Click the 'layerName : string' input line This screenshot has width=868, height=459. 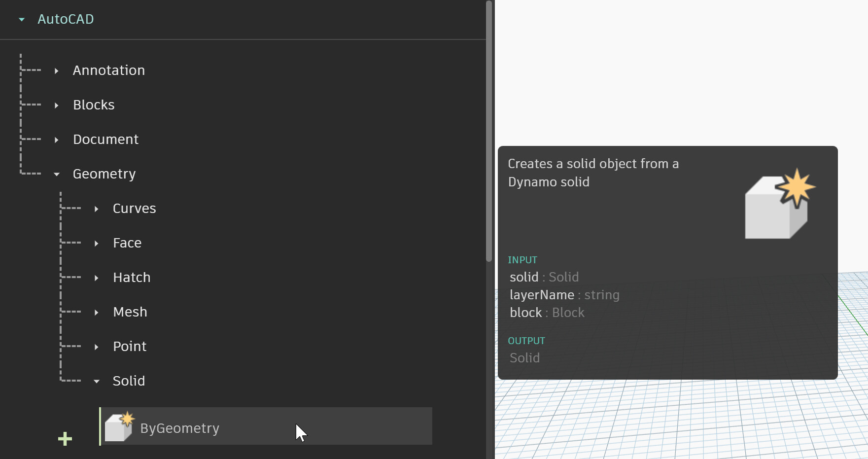pyautogui.click(x=564, y=295)
